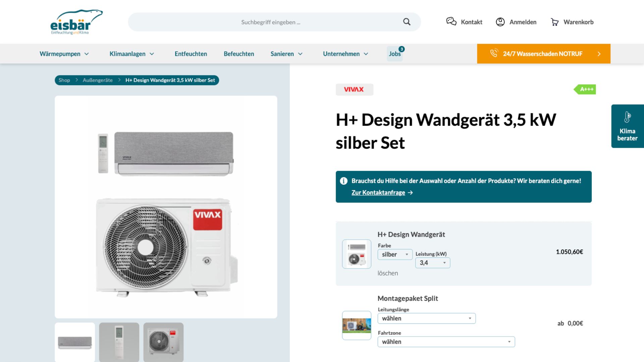Screen dimensions: 644x362
Task: Click the price ab 0,00€
Action: pyautogui.click(x=570, y=323)
